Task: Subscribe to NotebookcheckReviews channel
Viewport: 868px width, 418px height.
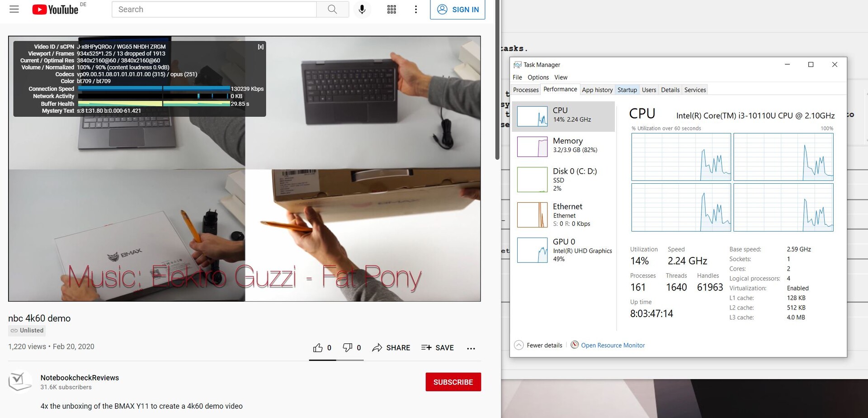Action: (453, 382)
